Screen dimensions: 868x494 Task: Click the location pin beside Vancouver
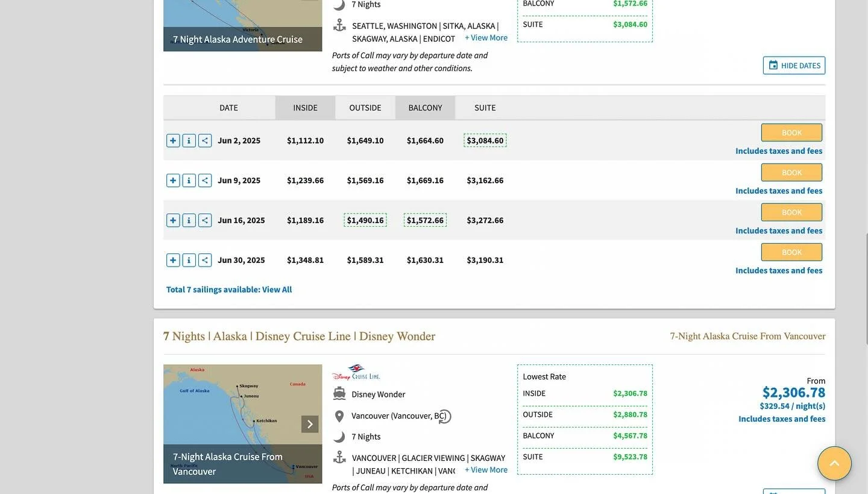pos(339,416)
